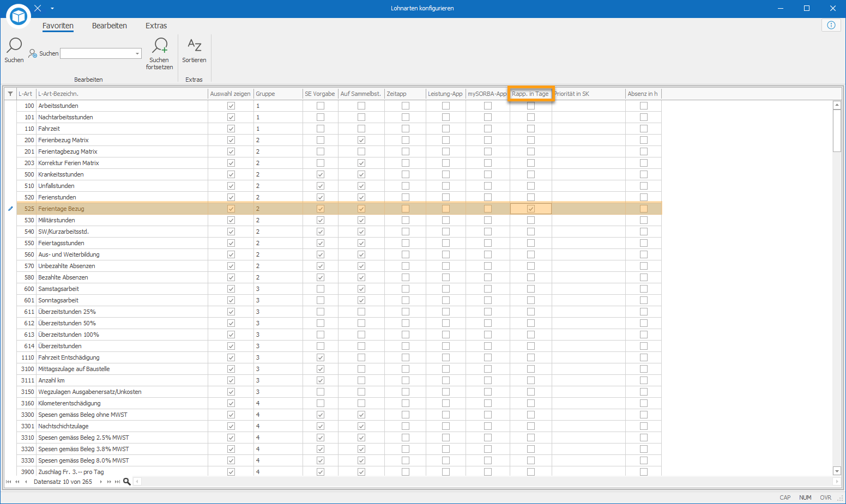Viewport: 846px width, 504px height.
Task: Toggle Auf Sammelbst. for Ferienbezug Matrix
Action: pos(361,140)
